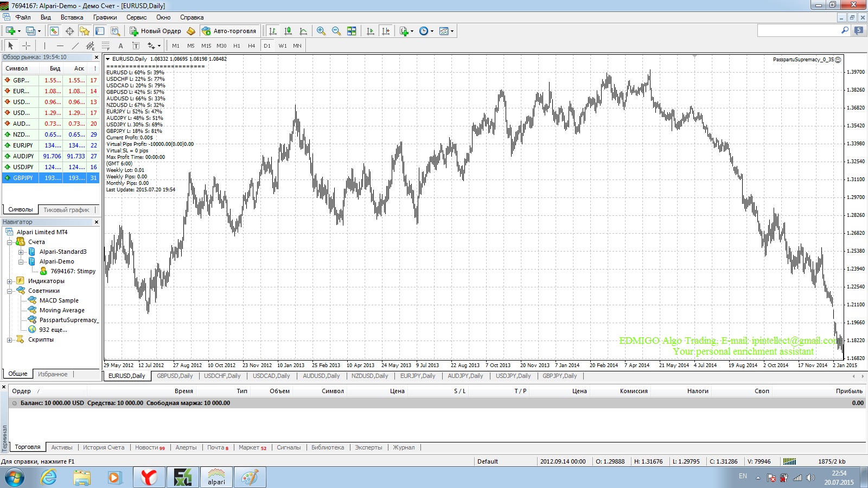Image resolution: width=868 pixels, height=488 pixels.
Task: Expand the Индикаторы tree node
Action: coord(9,281)
